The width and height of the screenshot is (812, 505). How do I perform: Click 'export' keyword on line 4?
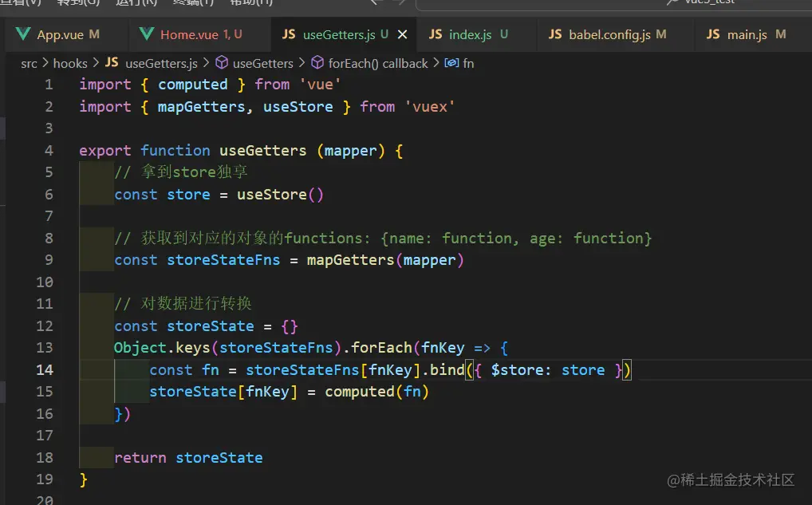coord(105,151)
